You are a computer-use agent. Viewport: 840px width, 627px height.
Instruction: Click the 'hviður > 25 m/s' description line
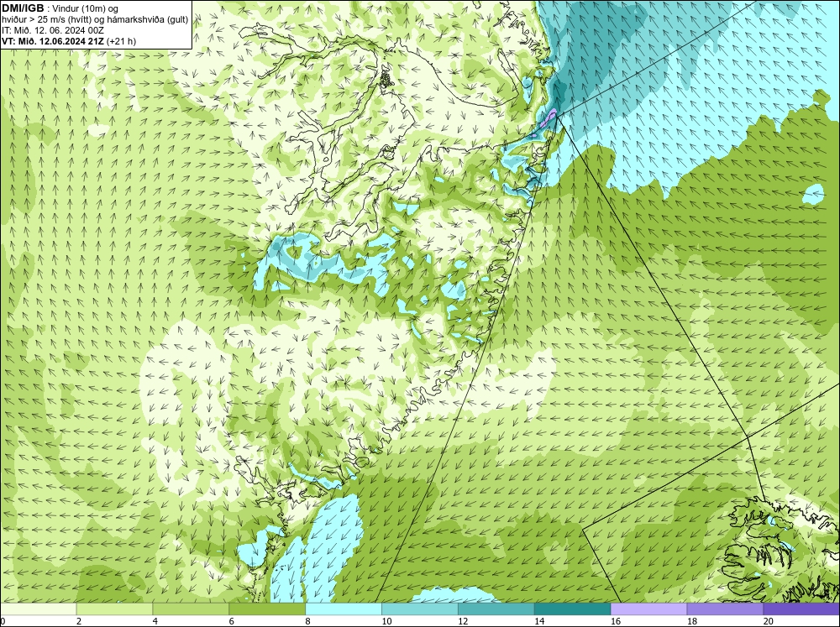pyautogui.click(x=95, y=19)
